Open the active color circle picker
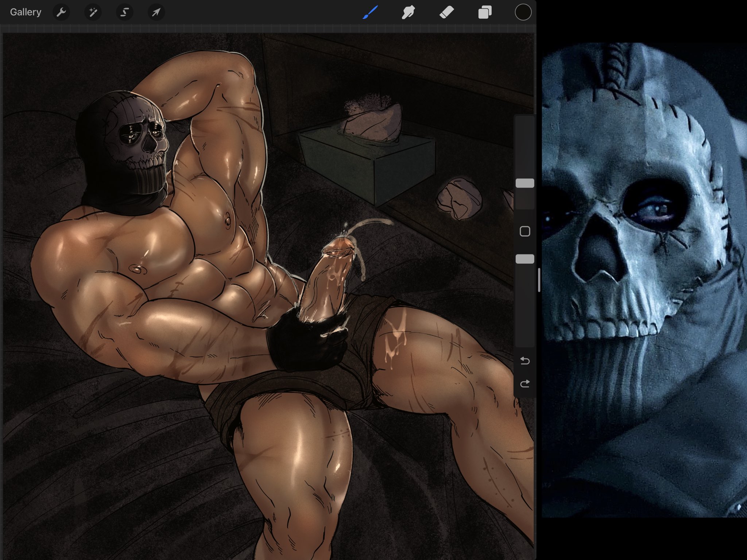This screenshot has width=747, height=560. [x=523, y=12]
